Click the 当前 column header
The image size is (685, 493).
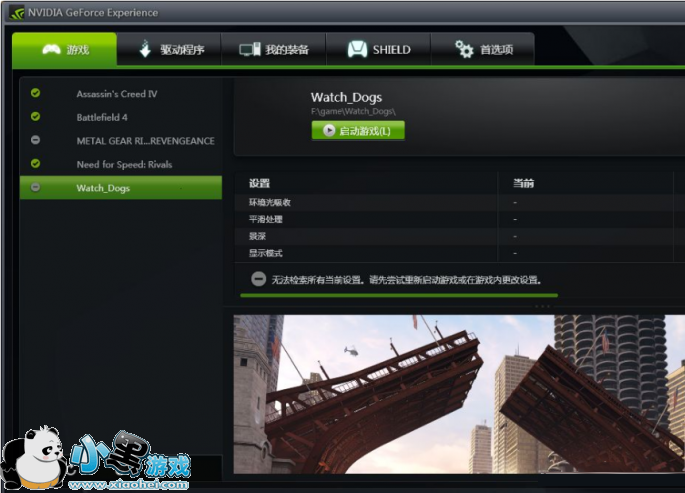(523, 183)
